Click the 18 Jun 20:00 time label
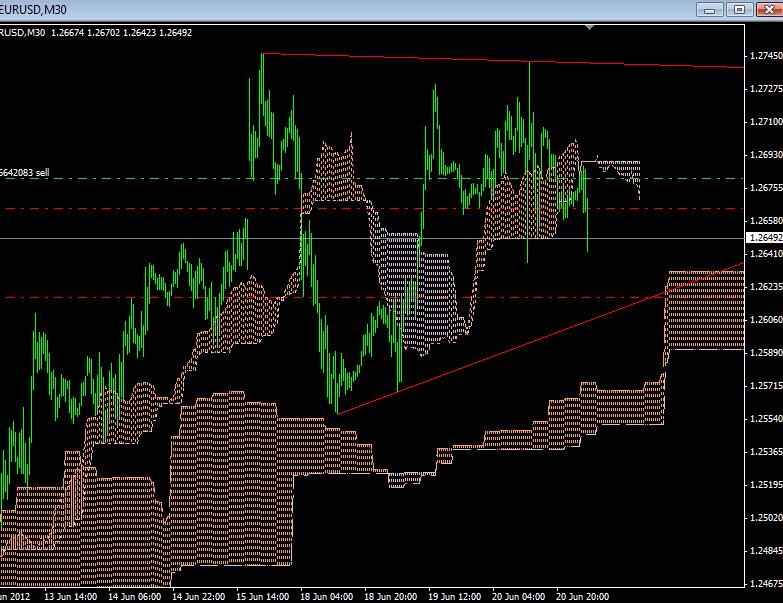 391,597
